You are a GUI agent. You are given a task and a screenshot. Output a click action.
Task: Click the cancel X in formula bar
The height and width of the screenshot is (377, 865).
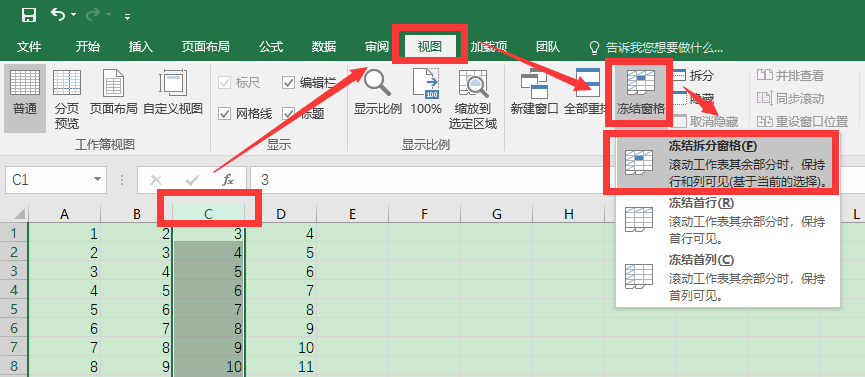[156, 180]
